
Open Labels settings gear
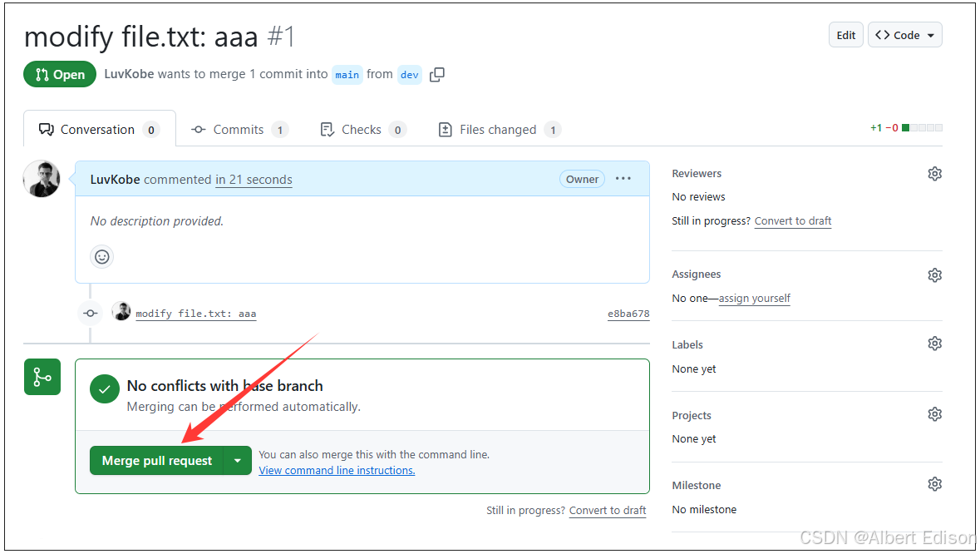coord(934,344)
